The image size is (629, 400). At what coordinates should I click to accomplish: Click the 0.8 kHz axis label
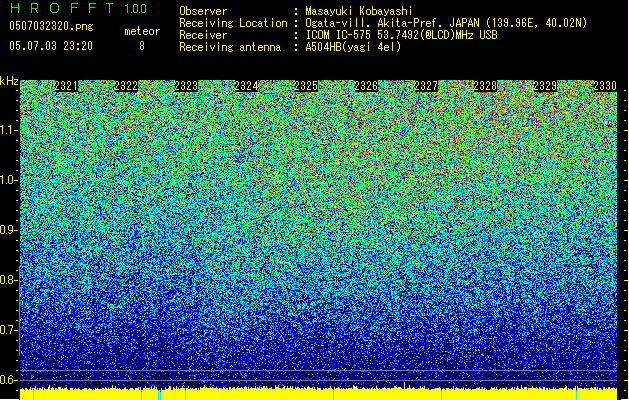tap(8, 280)
